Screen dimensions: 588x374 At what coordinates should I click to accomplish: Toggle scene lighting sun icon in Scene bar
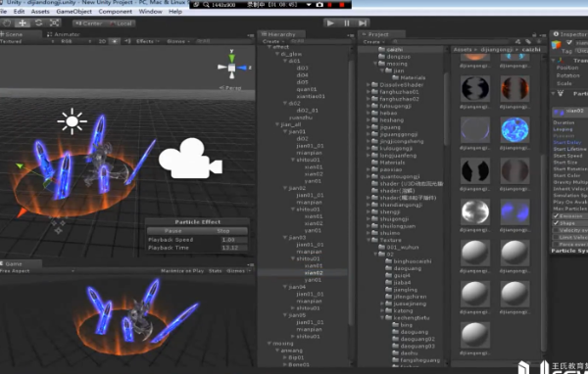pyautogui.click(x=115, y=41)
